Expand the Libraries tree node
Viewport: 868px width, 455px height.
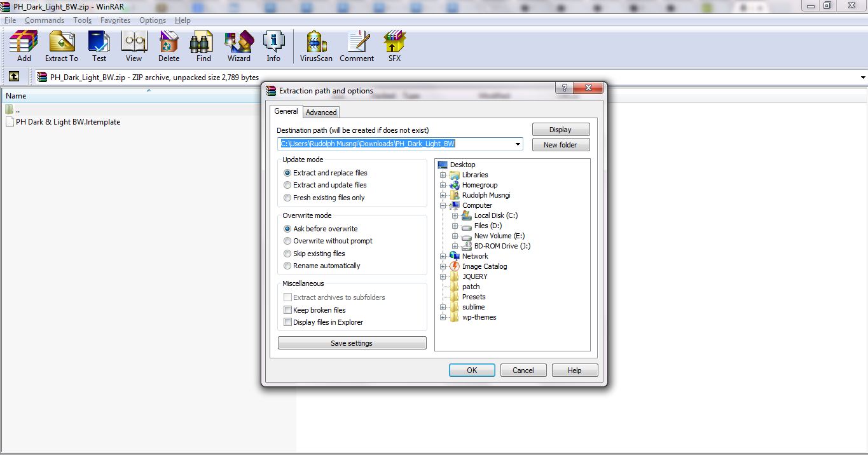click(x=443, y=175)
